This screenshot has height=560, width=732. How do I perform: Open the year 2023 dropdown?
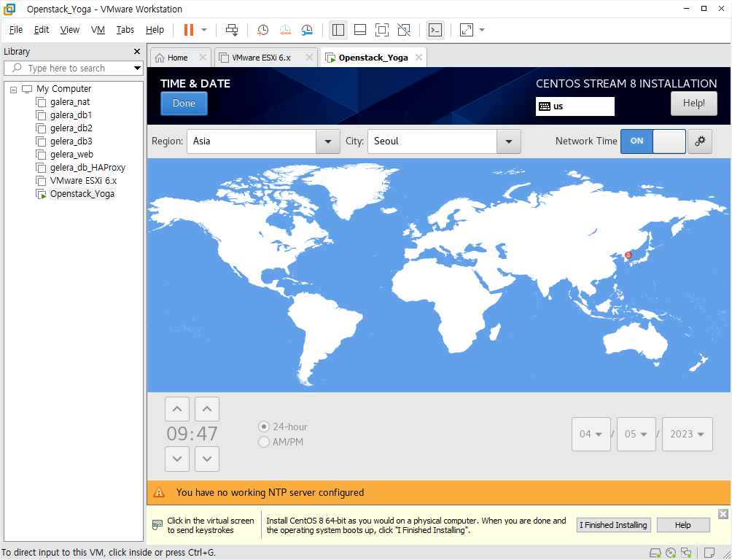tap(688, 434)
